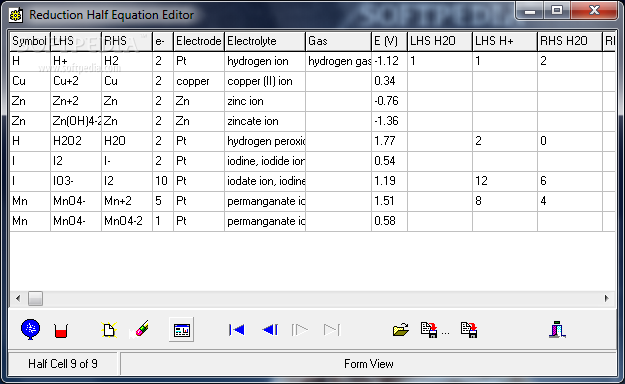Select the 12 in LHS H+ column
The image size is (625, 384).
505,181
